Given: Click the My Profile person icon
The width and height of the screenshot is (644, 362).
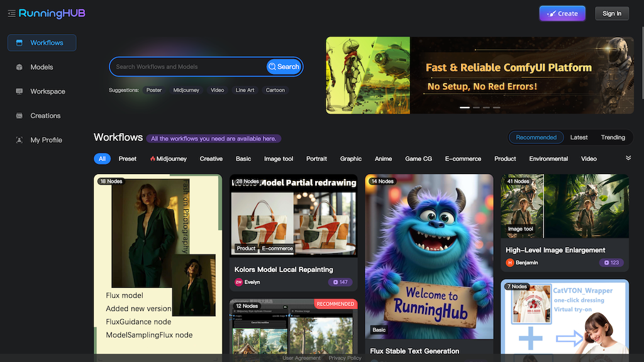Looking at the screenshot, I should (x=19, y=140).
